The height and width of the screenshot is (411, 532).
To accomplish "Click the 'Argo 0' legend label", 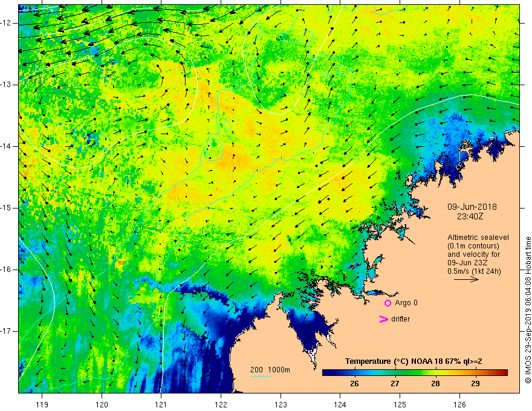I will 406,303.
